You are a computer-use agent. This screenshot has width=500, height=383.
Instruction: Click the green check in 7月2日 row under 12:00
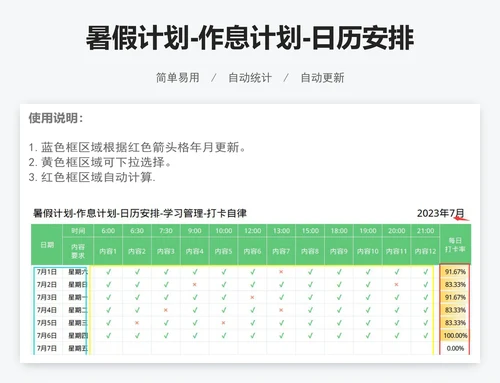[252, 285]
